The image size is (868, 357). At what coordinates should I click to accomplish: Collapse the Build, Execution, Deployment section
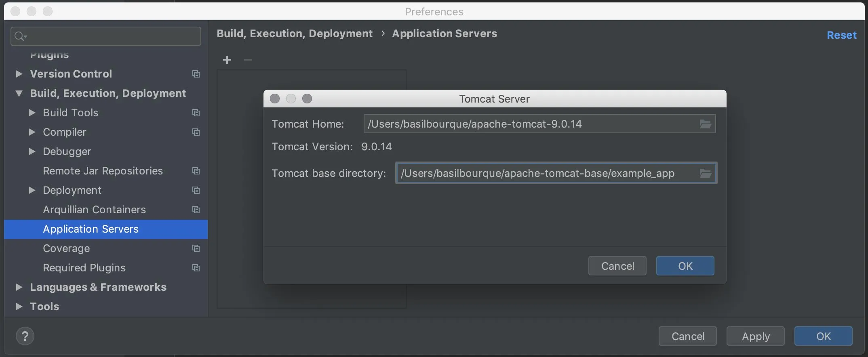pos(19,93)
